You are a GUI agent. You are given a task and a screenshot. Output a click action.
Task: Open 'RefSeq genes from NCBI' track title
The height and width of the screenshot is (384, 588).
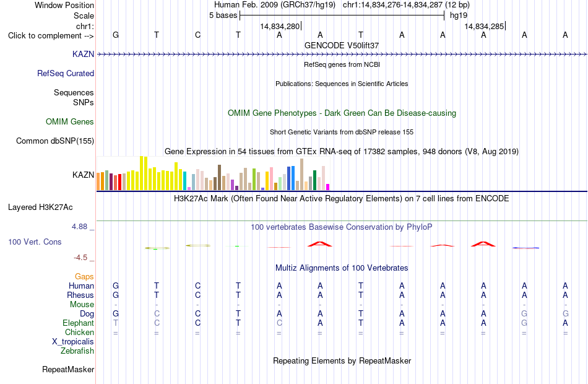(342, 64)
